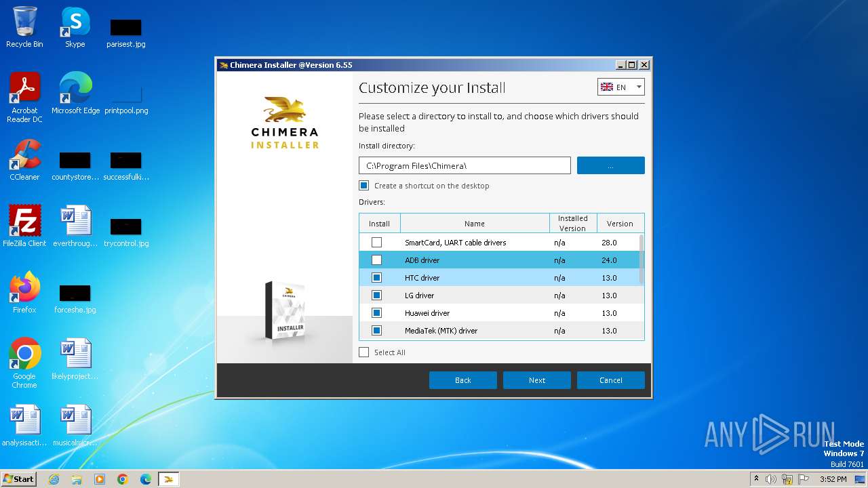Screen dimensions: 868x488
Task: Launch the FileZilla Client shortcut
Action: [x=24, y=226]
